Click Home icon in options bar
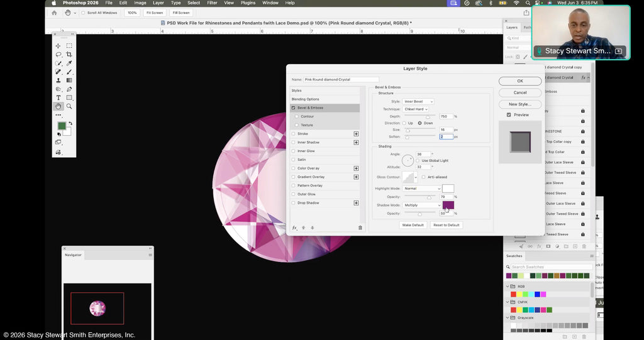 pos(54,13)
